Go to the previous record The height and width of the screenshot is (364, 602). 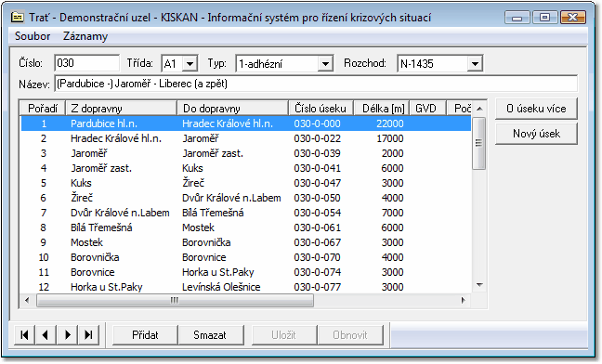click(46, 335)
